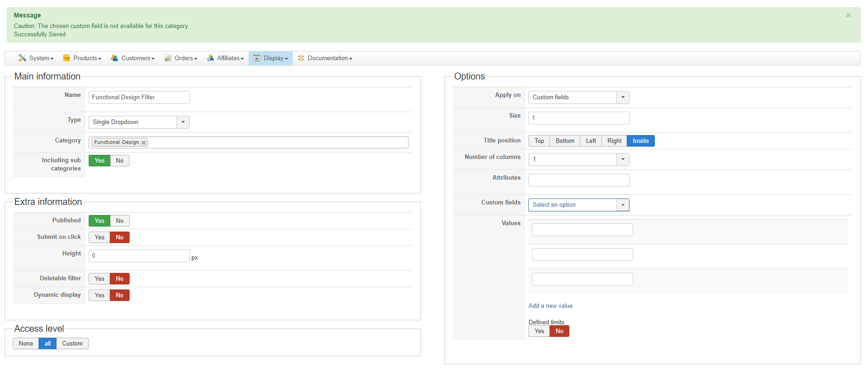Click the Affiliates icon
868x374 pixels.
click(x=210, y=58)
